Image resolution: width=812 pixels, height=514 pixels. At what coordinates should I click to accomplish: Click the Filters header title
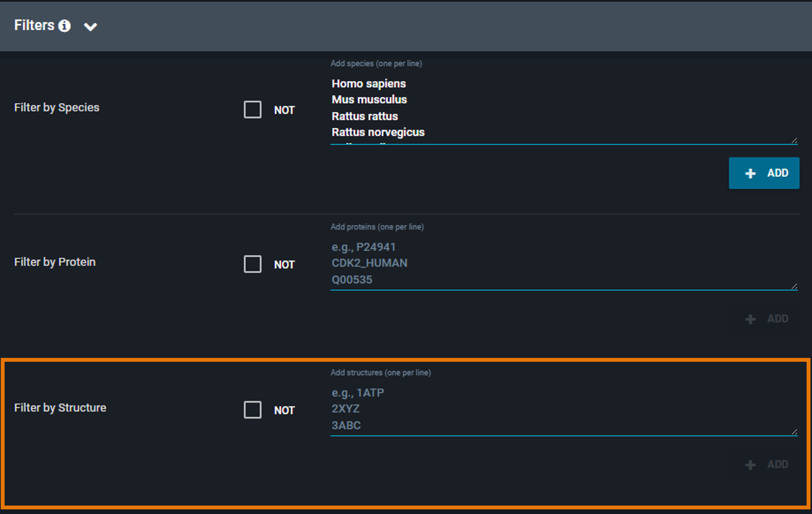[34, 25]
